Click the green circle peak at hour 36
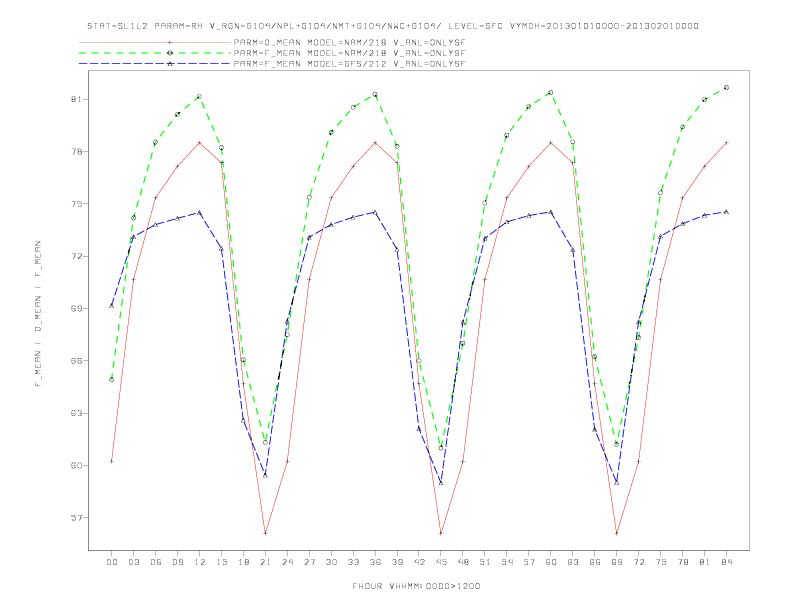This screenshot has width=792, height=612. click(x=375, y=94)
